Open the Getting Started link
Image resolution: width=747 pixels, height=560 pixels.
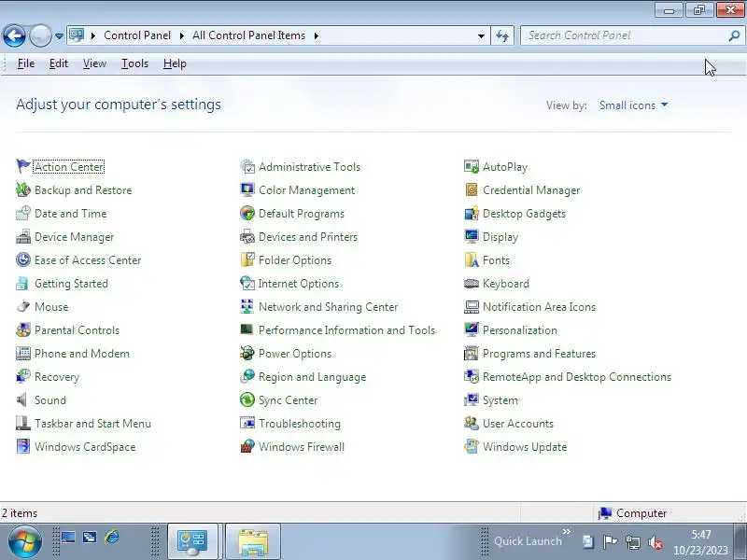click(x=72, y=284)
